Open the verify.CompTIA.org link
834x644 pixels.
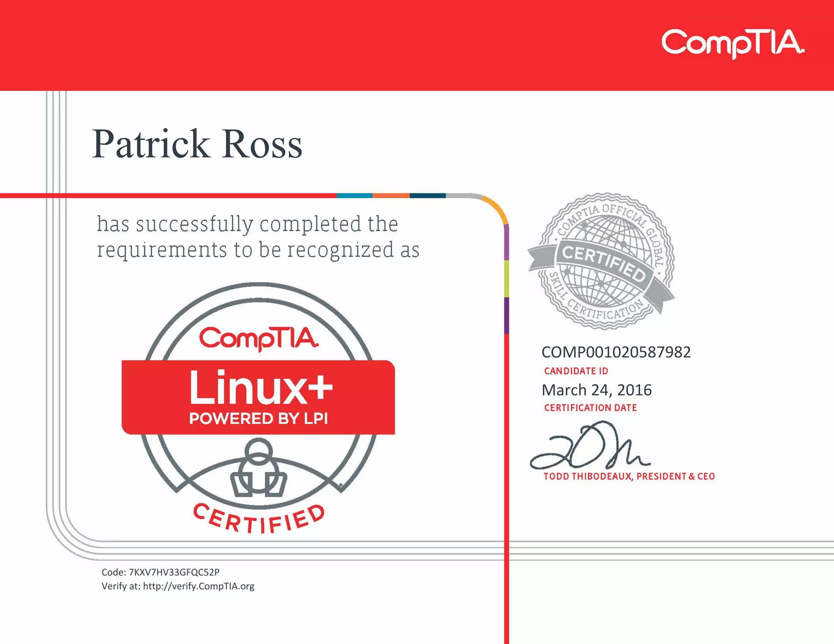click(198, 586)
